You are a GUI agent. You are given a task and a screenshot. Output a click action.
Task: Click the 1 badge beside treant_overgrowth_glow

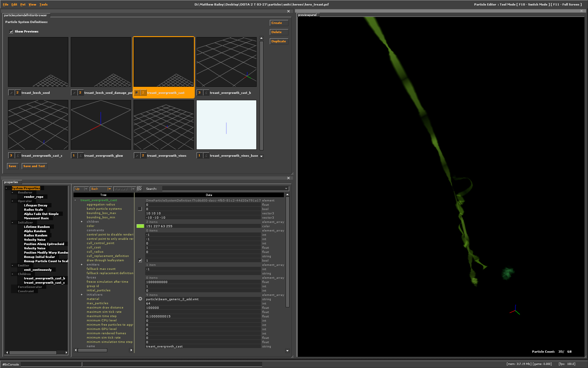coord(74,155)
